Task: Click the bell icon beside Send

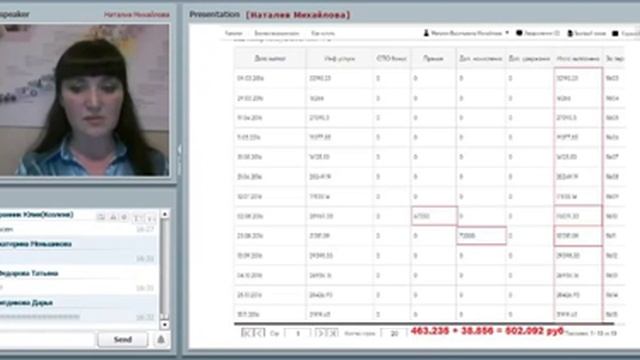Action: [x=161, y=340]
